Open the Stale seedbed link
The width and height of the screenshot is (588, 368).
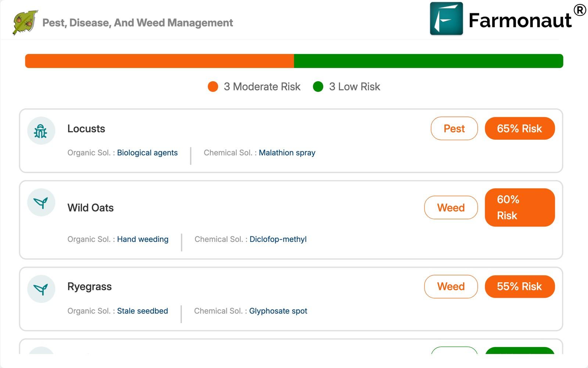(x=142, y=311)
